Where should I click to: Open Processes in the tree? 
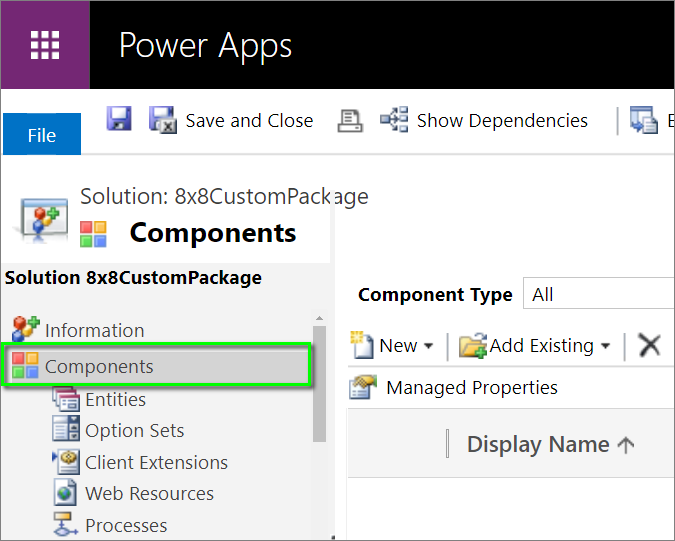point(126,526)
